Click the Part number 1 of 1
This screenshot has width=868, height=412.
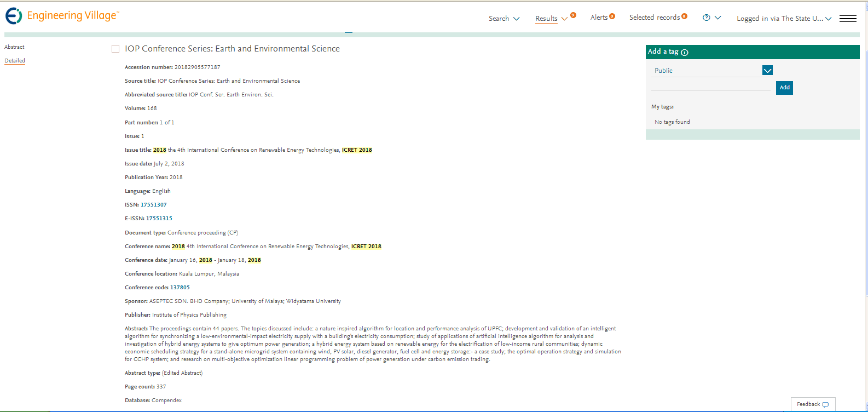click(x=167, y=123)
